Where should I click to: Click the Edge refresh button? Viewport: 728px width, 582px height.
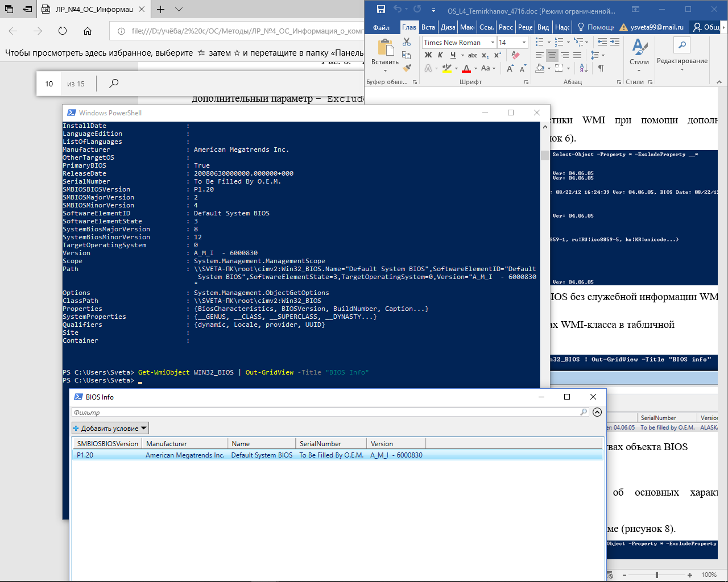pyautogui.click(x=63, y=31)
